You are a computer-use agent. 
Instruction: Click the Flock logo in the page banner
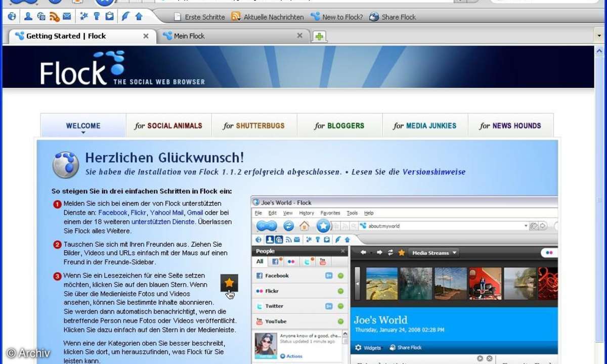click(x=83, y=68)
